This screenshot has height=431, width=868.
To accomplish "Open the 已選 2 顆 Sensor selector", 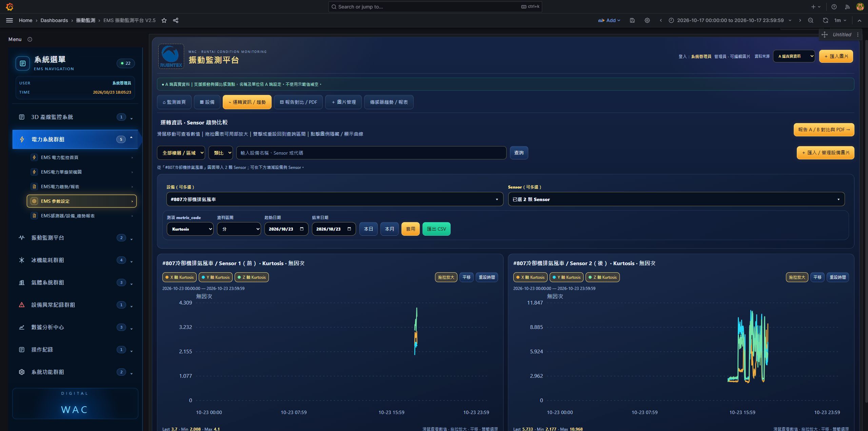I will 676,199.
